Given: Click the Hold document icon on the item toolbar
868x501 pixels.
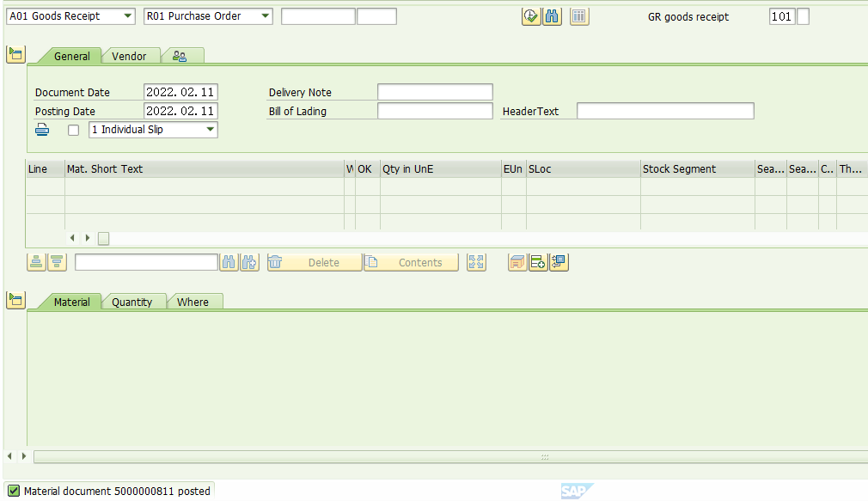Looking at the screenshot, I should (x=517, y=262).
